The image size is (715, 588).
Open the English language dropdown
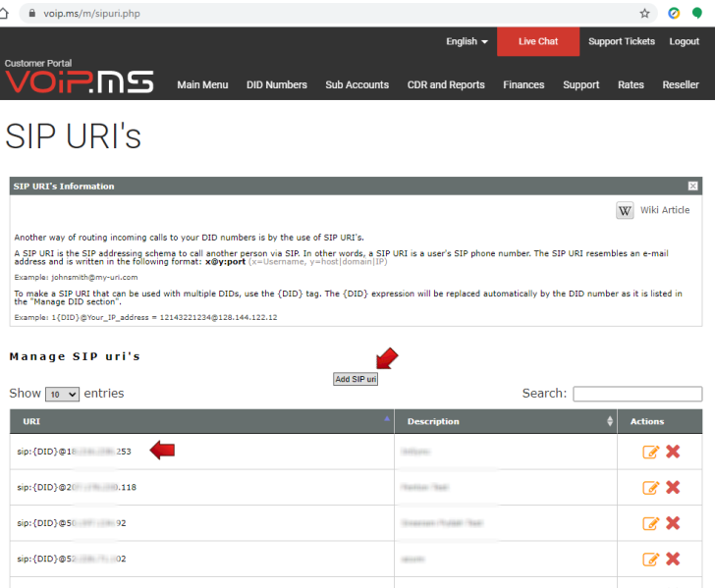[467, 41]
